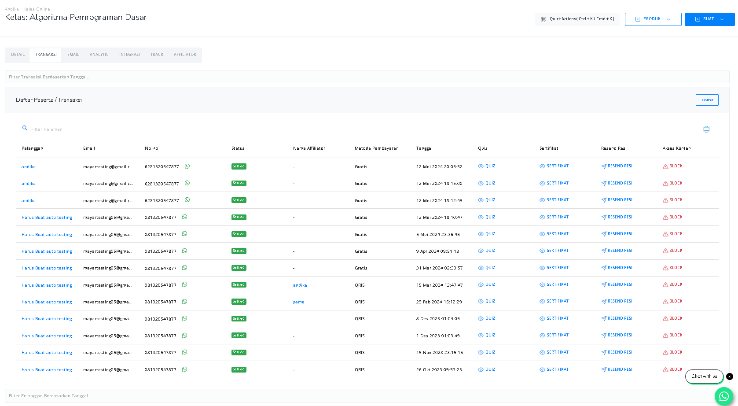Click the Email column header
Viewport: 738px width, 406px height.
click(89, 148)
